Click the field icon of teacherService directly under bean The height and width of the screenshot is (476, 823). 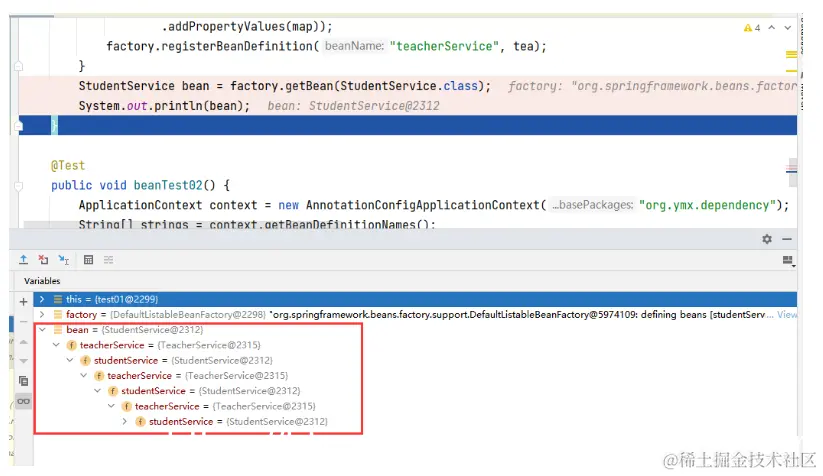click(71, 345)
